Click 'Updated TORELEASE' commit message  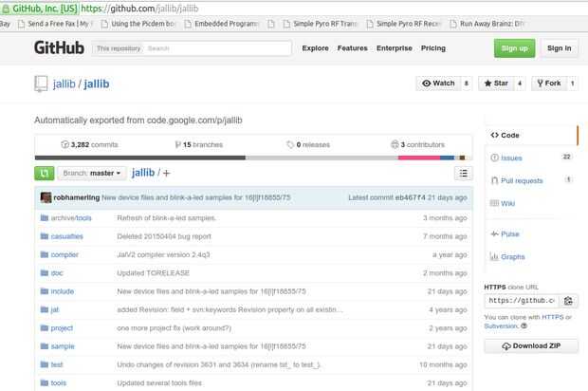pyautogui.click(x=153, y=272)
